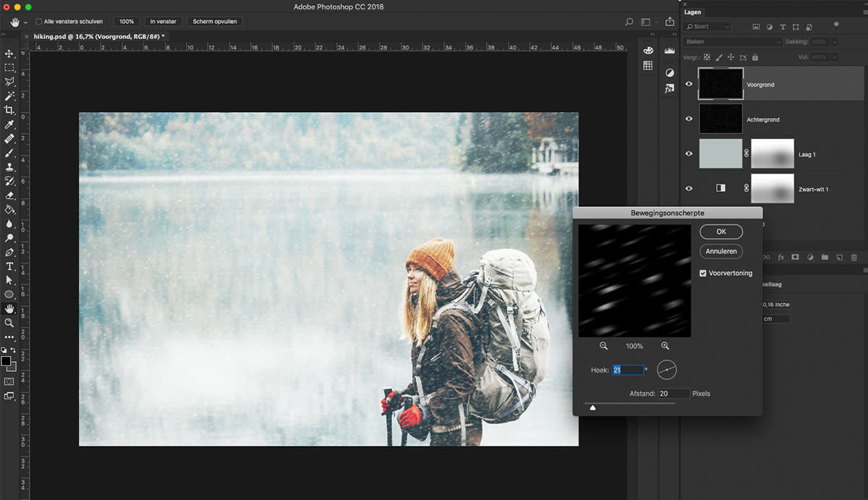
Task: Select the Brush tool
Action: (x=9, y=153)
